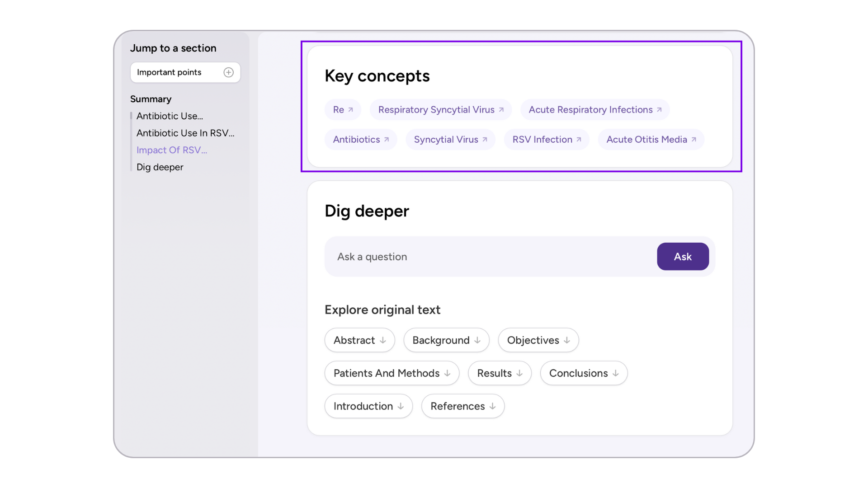Open the Antibiotics concept tag

pos(361,140)
